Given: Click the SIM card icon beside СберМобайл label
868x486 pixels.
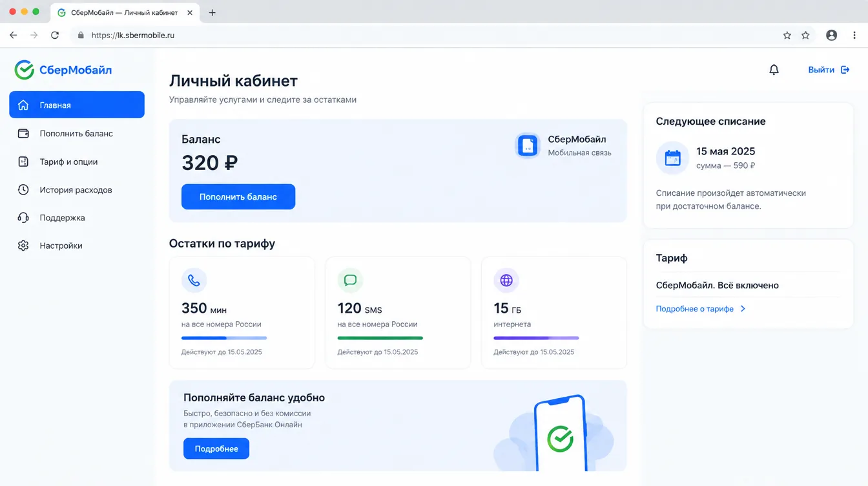Looking at the screenshot, I should click(528, 145).
